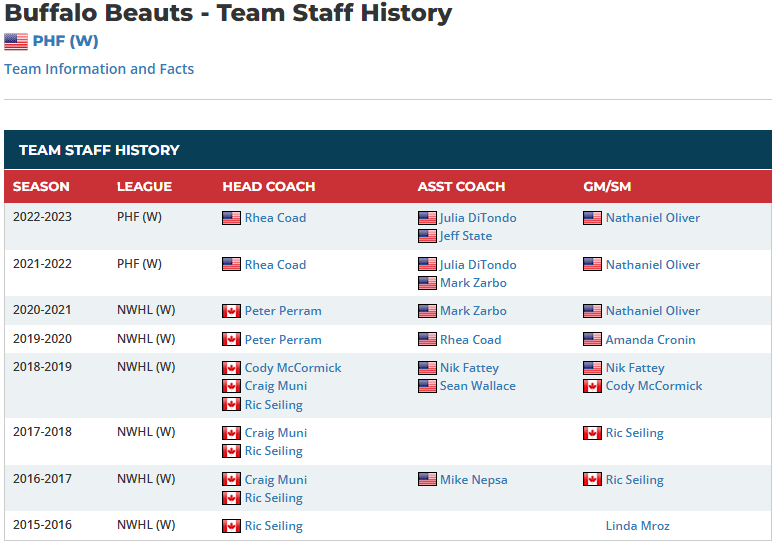Open Mark Zarbo link in 2021-2022 row
This screenshot has width=775, height=546.
coord(473,283)
